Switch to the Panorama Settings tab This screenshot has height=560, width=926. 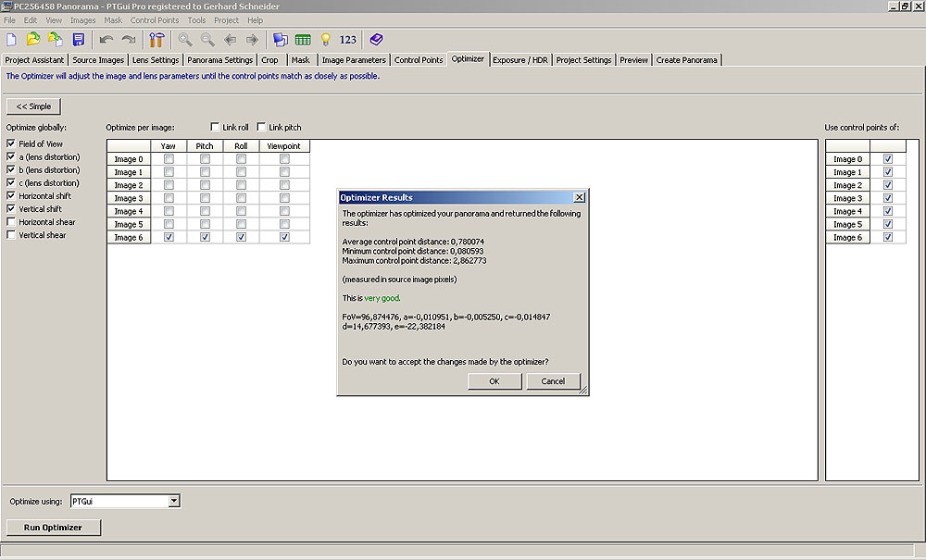click(219, 60)
